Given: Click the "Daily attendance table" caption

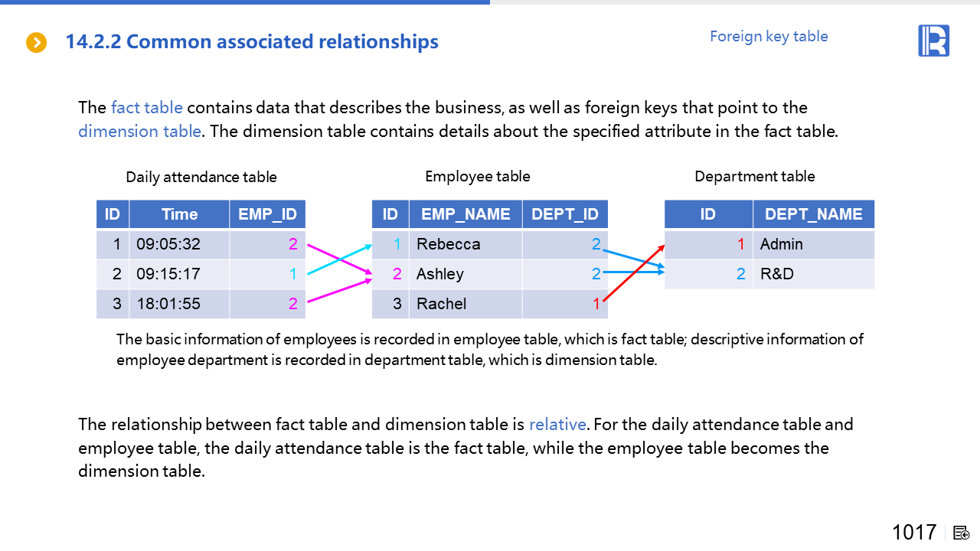Looking at the screenshot, I should coord(201,177).
